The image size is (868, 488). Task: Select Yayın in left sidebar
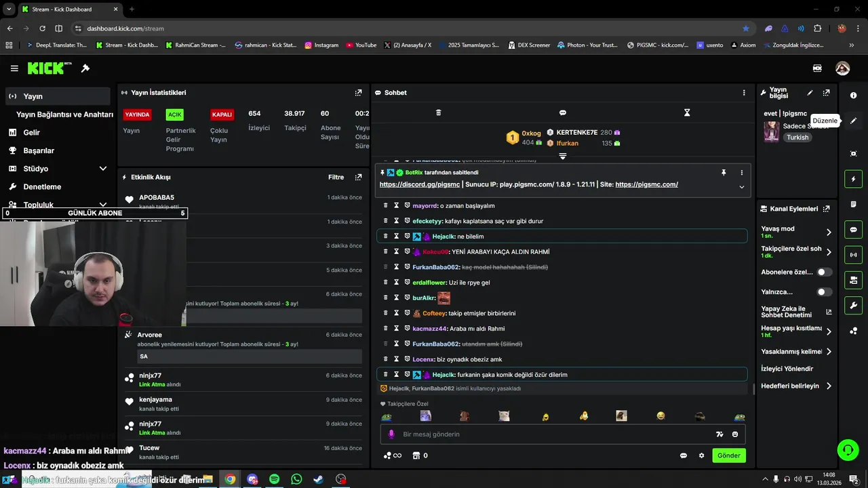(x=58, y=96)
